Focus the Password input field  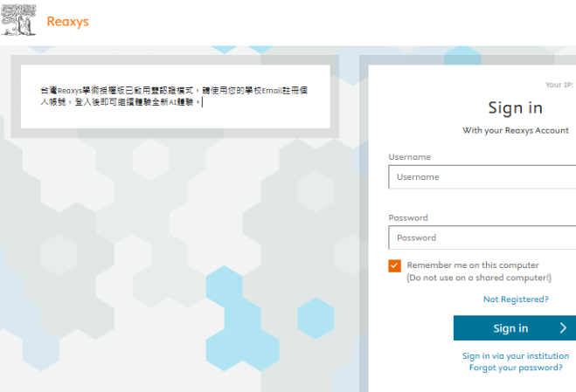click(x=482, y=237)
